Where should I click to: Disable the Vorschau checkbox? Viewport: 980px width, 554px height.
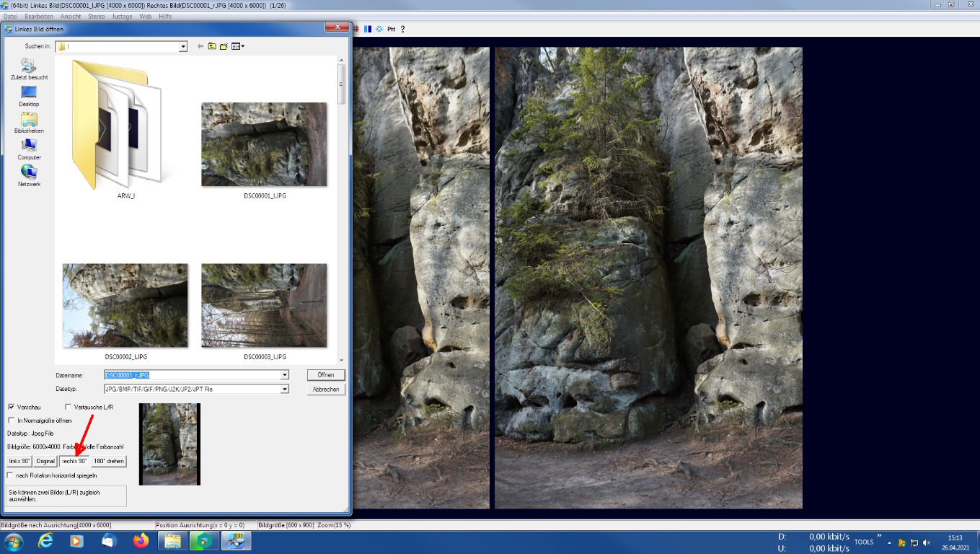click(x=12, y=408)
